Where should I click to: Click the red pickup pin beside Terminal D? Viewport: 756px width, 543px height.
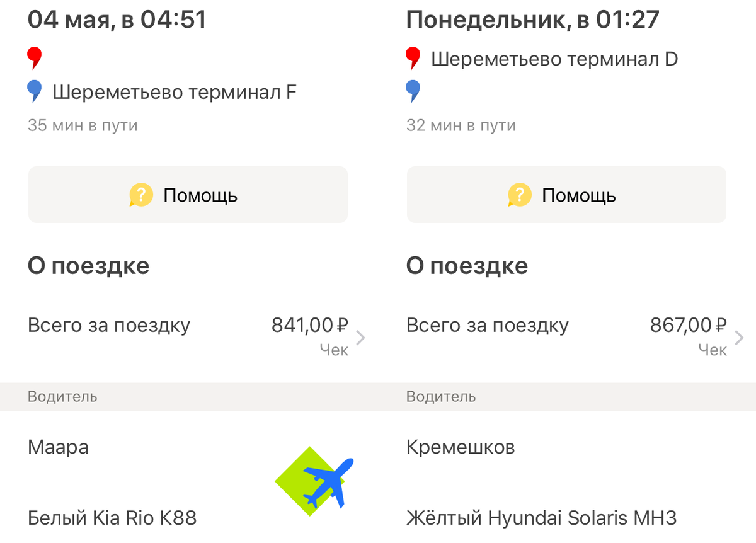(x=413, y=59)
